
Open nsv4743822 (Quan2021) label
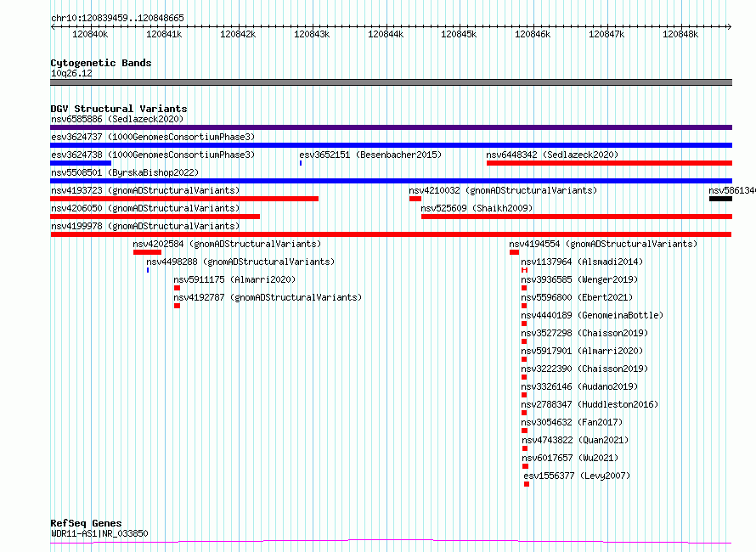[575, 440]
